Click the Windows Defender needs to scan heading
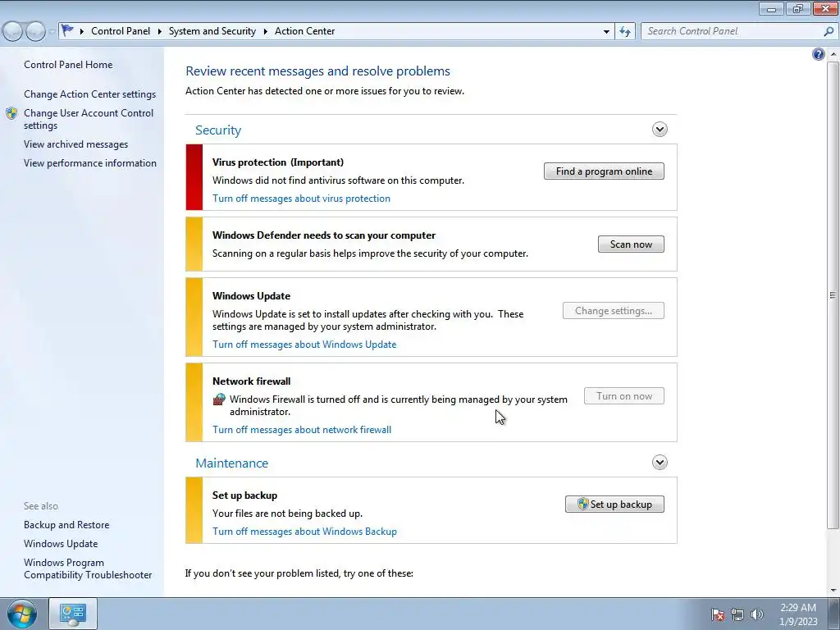This screenshot has width=840, height=630. pyautogui.click(x=323, y=235)
